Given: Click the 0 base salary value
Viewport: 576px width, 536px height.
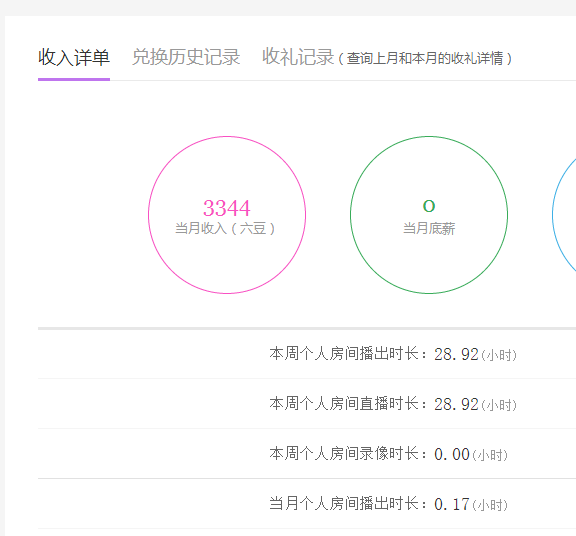Looking at the screenshot, I should tap(429, 206).
